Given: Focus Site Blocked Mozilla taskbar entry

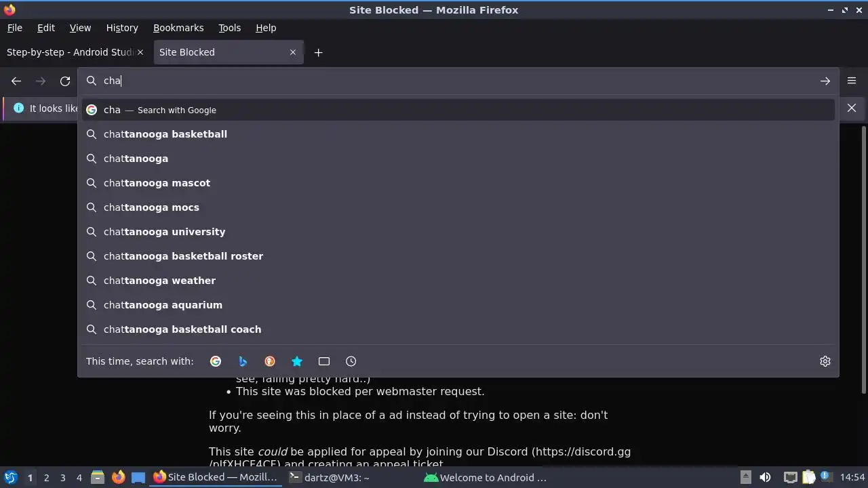Looking at the screenshot, I should pyautogui.click(x=216, y=477).
